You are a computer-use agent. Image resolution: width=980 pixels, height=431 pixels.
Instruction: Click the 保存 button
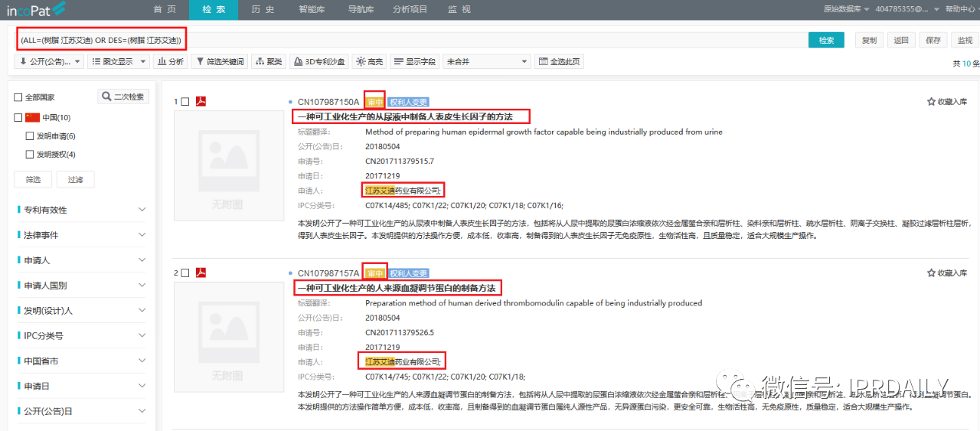[x=933, y=40]
